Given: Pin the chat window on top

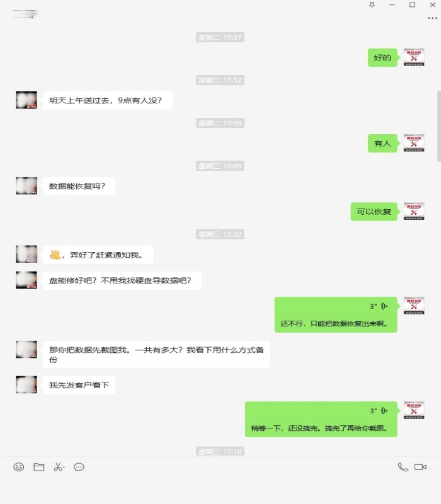Looking at the screenshot, I should click(x=372, y=5).
